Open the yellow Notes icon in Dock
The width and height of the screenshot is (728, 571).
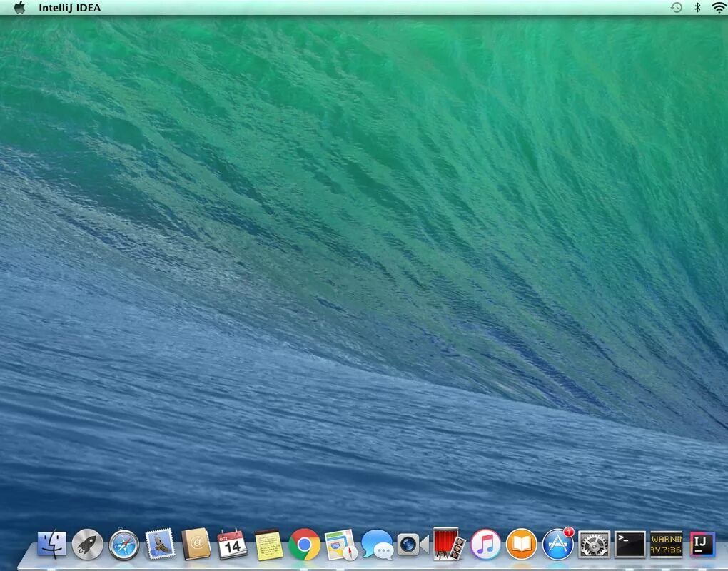(269, 545)
